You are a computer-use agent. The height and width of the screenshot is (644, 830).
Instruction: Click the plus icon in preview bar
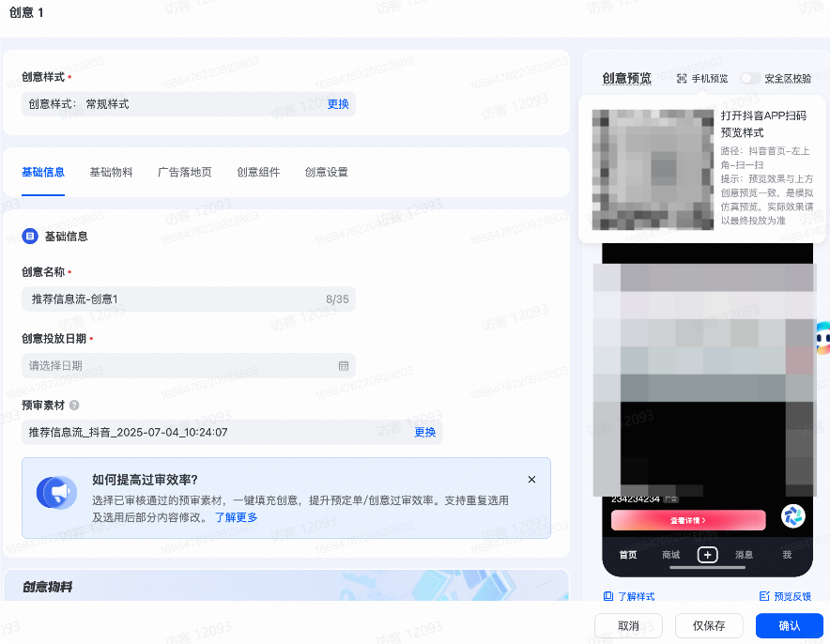click(708, 555)
